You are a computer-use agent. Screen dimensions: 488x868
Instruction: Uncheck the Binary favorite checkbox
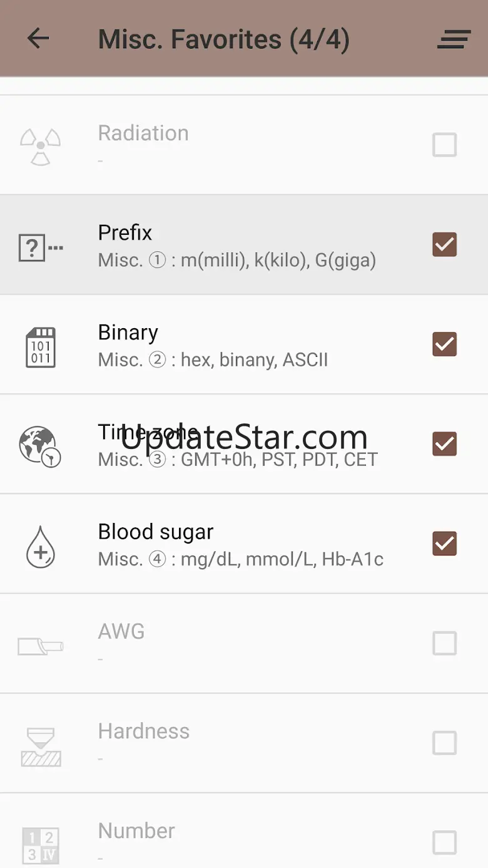(x=444, y=344)
